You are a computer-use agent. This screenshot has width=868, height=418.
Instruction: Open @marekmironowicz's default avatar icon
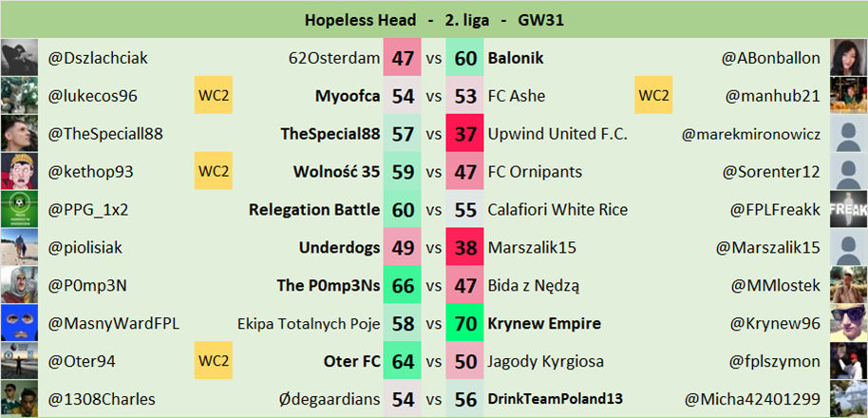point(848,133)
